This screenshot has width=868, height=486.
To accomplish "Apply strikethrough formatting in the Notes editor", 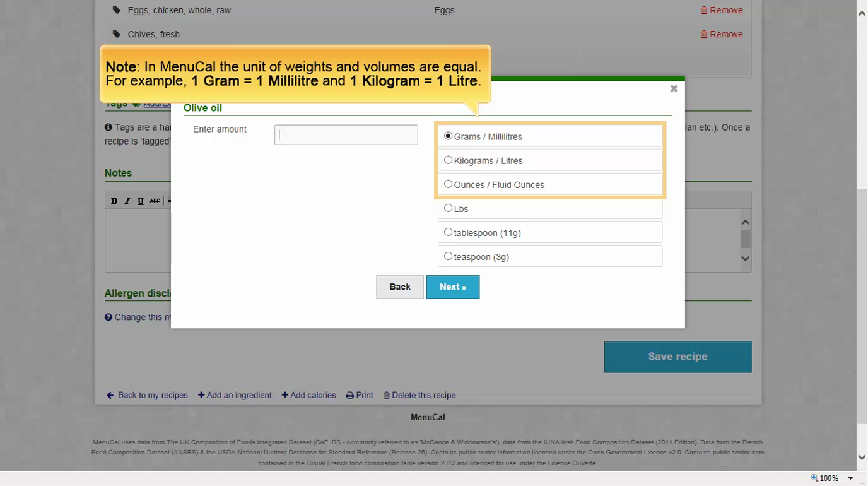I will (154, 201).
